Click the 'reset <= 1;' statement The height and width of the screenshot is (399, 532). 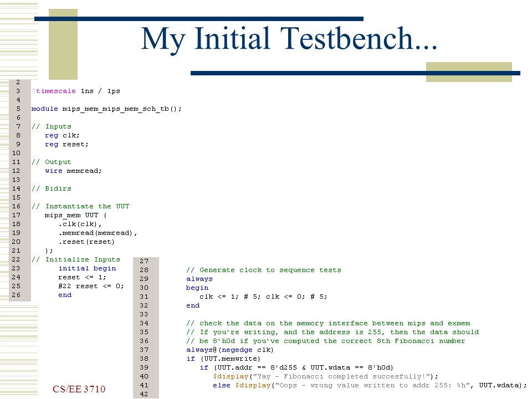(x=82, y=277)
